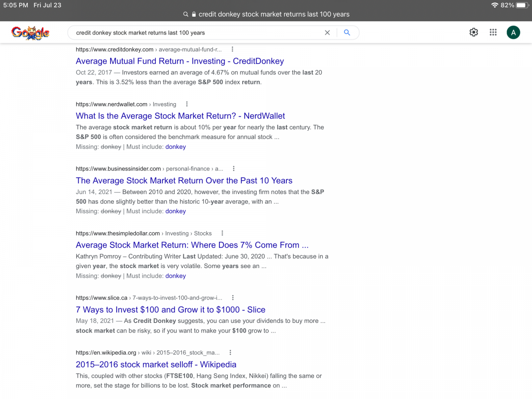This screenshot has height=399, width=532.
Task: Check the Wi-Fi status icon
Action: click(x=495, y=5)
